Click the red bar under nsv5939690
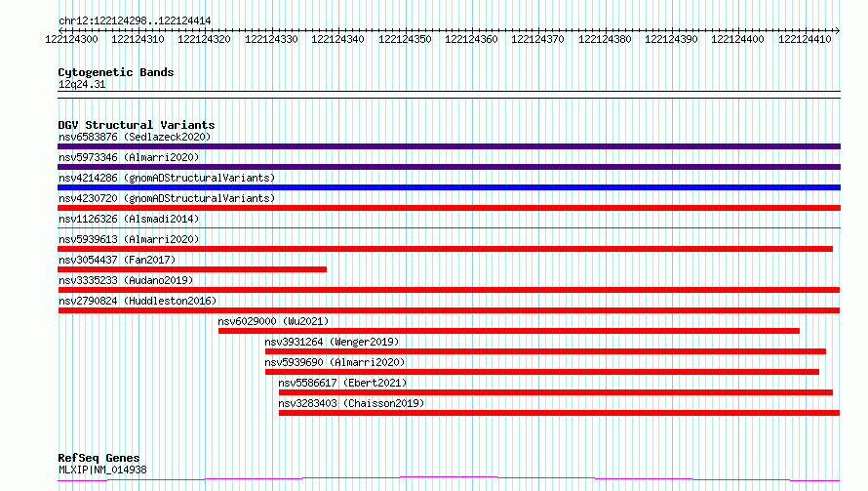The image size is (868, 491). point(542,372)
